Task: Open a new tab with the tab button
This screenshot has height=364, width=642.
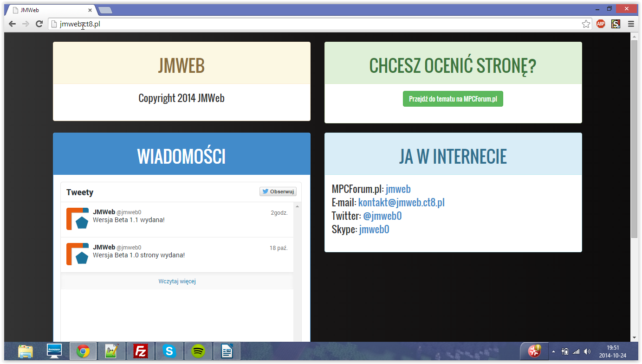Action: point(105,10)
